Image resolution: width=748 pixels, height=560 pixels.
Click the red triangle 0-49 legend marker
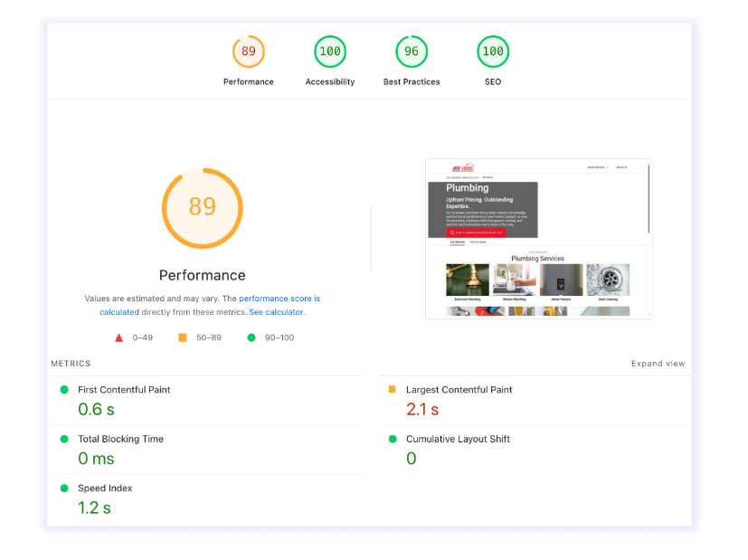tap(119, 336)
